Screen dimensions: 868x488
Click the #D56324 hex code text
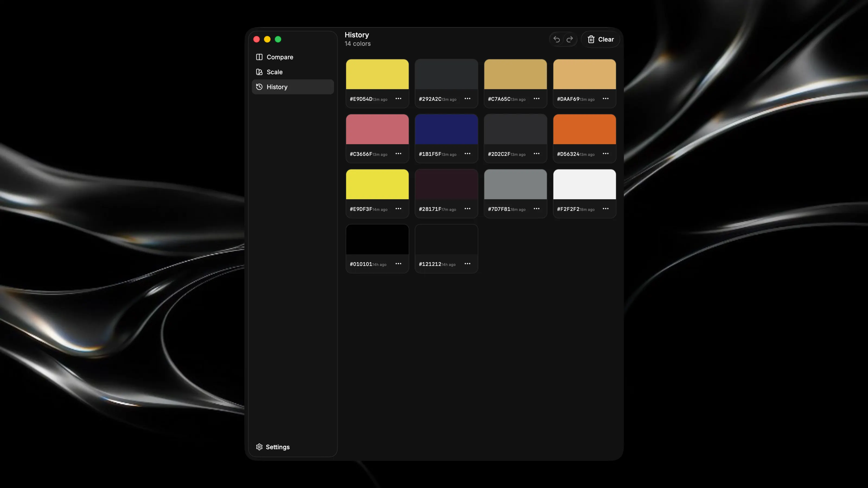568,154
